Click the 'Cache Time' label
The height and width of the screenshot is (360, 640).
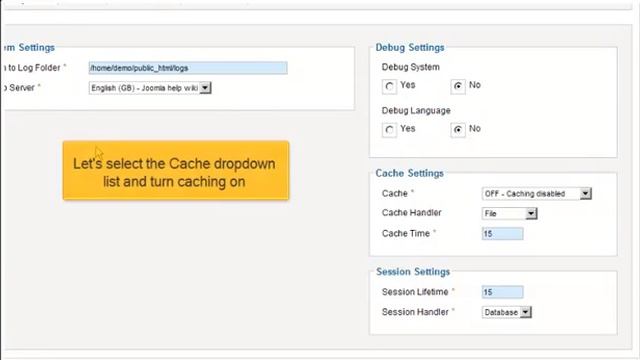tap(406, 233)
